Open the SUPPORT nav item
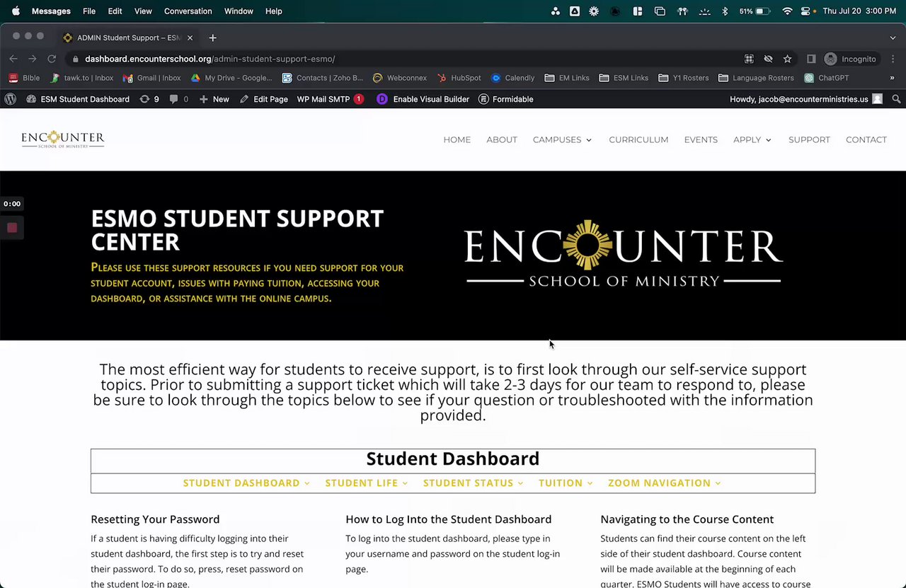Image resolution: width=906 pixels, height=588 pixels. coord(809,139)
